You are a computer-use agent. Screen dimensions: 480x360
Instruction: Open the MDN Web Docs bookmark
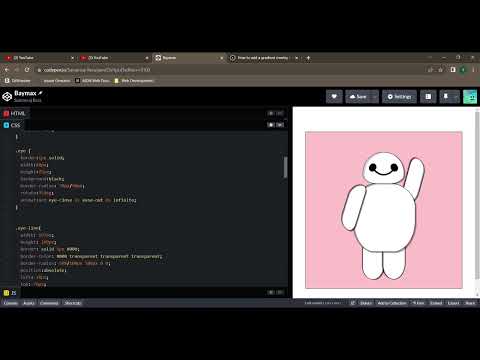(93, 81)
